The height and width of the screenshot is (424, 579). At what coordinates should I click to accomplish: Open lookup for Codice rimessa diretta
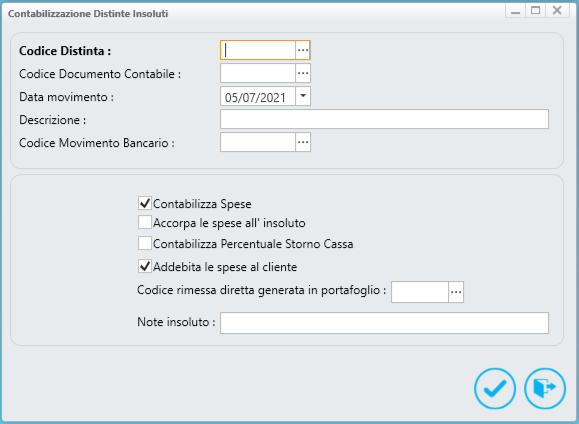point(456,292)
